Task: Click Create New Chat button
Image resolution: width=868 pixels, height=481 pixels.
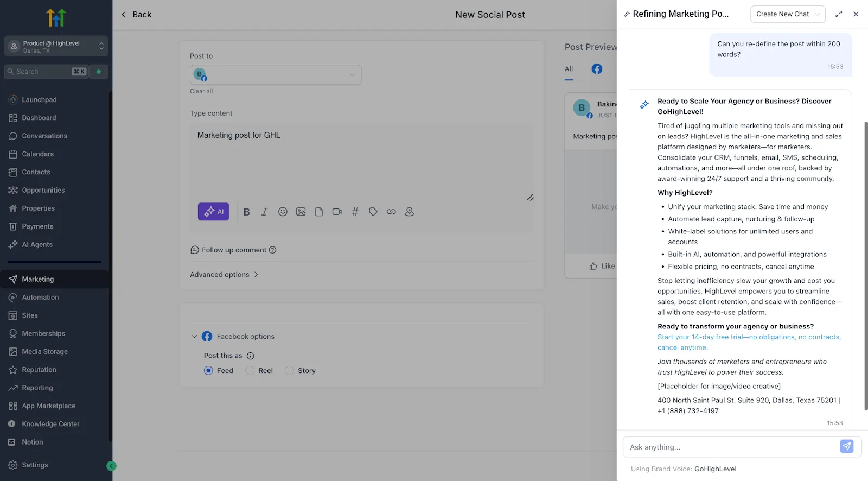Action: (x=788, y=14)
